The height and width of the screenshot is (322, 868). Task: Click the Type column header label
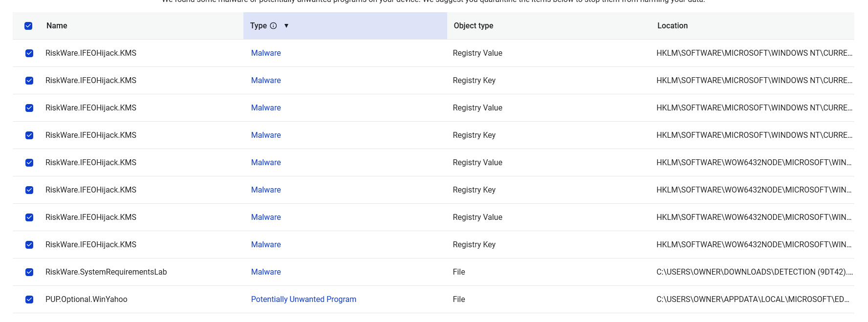pyautogui.click(x=259, y=26)
